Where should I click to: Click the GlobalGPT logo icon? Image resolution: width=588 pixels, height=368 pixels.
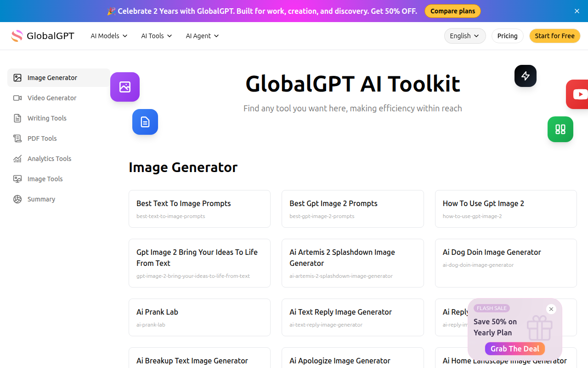17,36
